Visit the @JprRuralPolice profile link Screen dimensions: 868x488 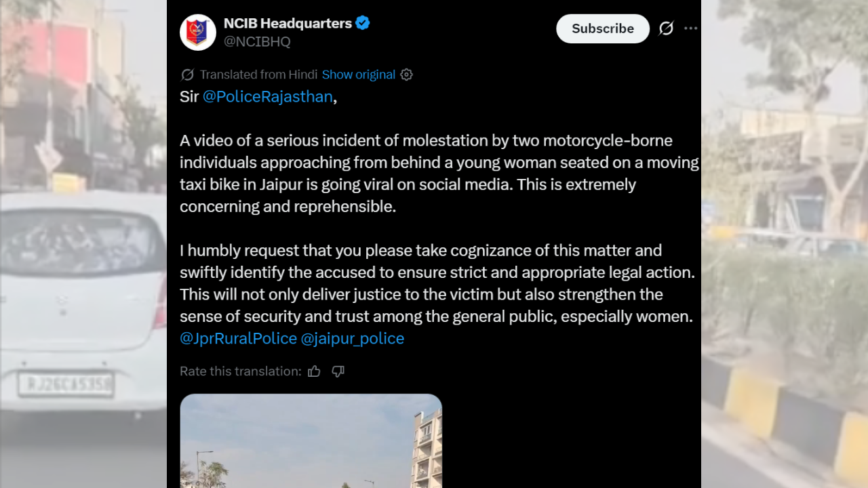click(x=238, y=338)
